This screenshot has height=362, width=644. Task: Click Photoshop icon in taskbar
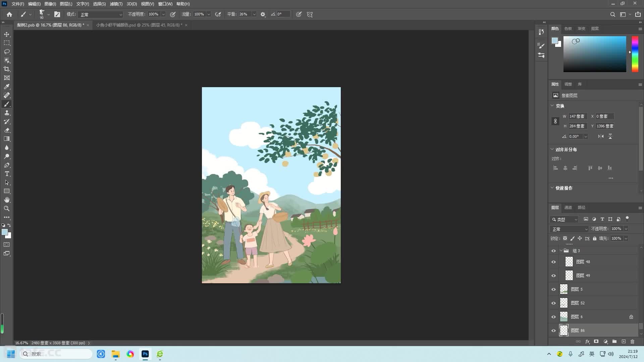pos(145,354)
